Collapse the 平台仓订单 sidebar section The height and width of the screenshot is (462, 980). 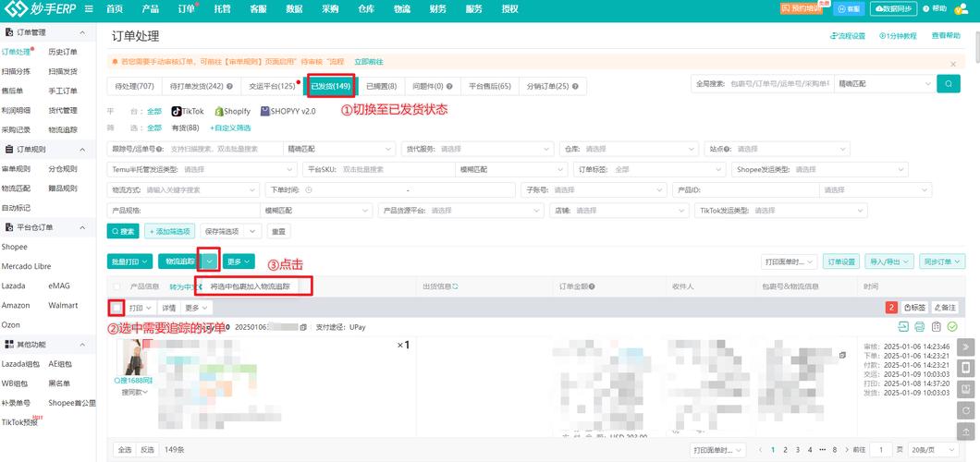coord(82,227)
